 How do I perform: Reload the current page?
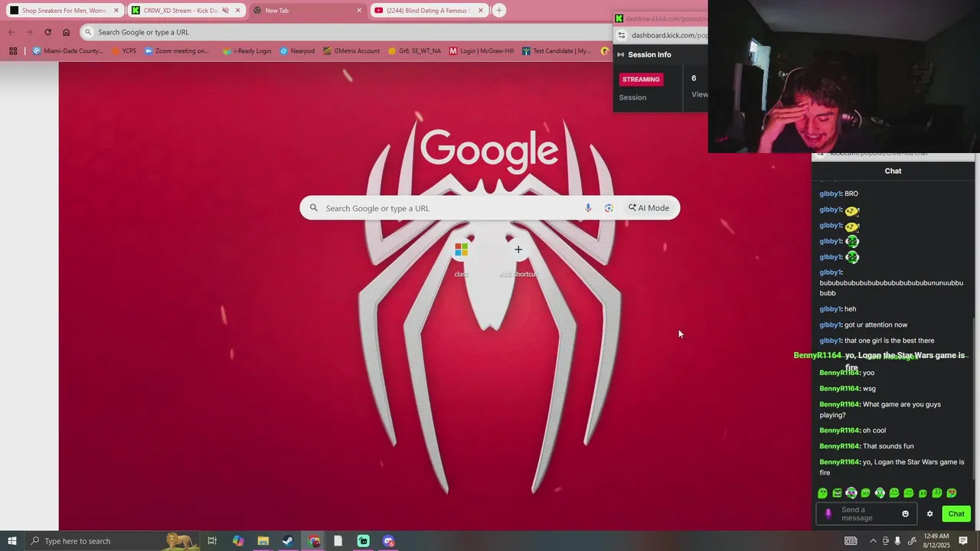pos(47,32)
